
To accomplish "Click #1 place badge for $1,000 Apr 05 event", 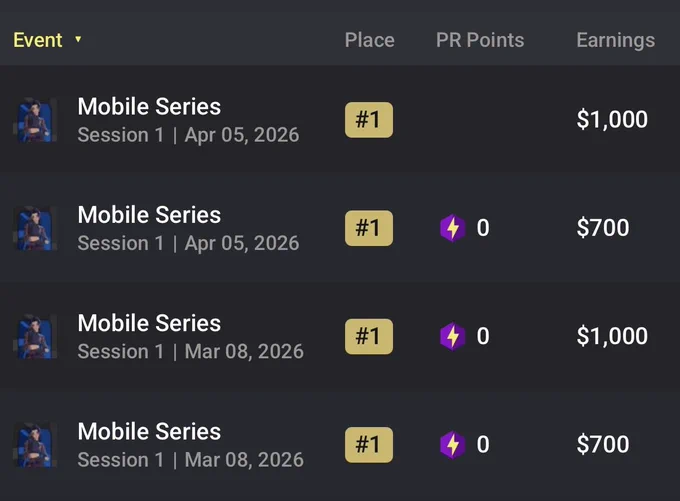I will coord(369,120).
